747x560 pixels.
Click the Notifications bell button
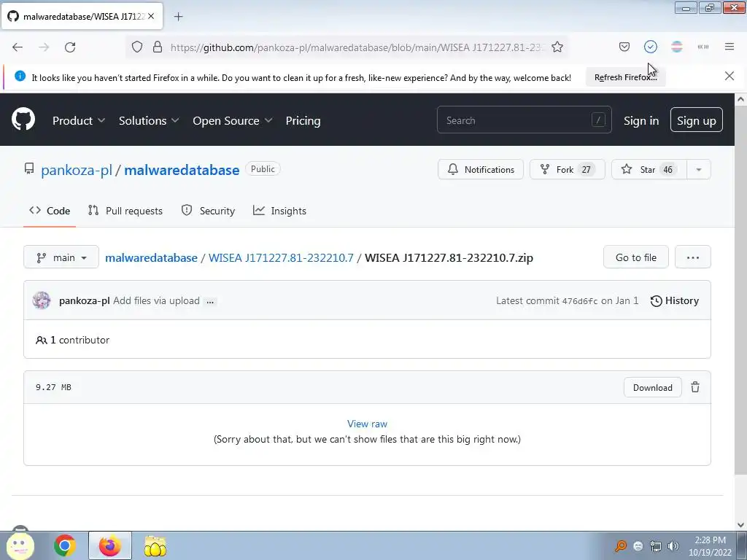coord(481,169)
